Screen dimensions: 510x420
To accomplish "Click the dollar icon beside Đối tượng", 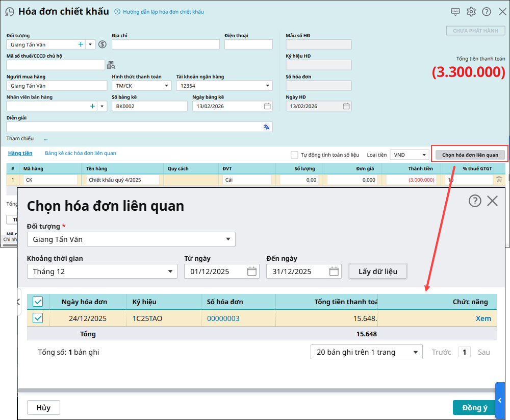I will click(x=102, y=44).
